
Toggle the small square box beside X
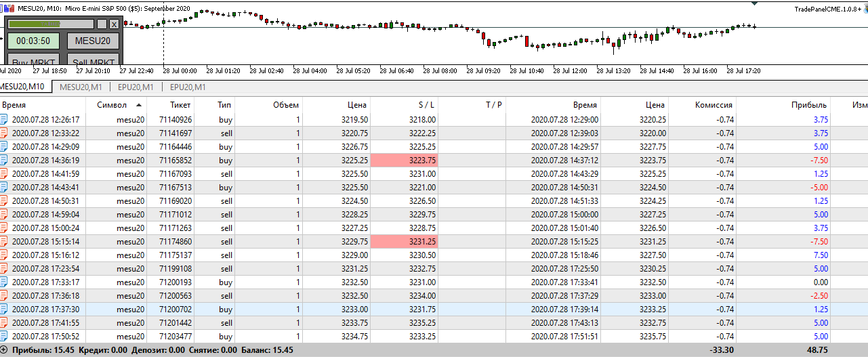coord(102,24)
